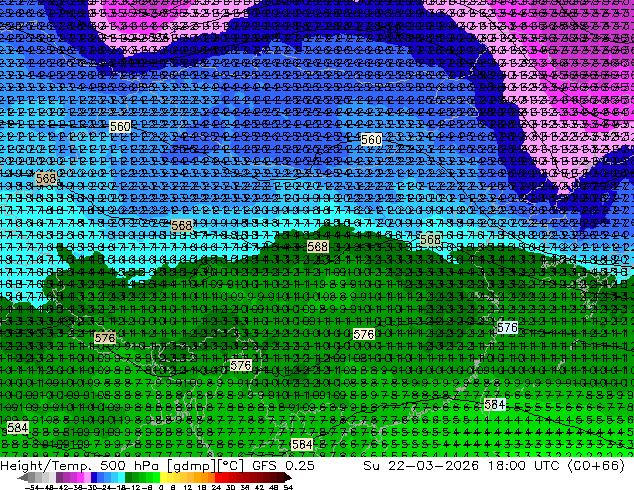
Task: Click the '-54' legend minimum value
Action: 32,487
